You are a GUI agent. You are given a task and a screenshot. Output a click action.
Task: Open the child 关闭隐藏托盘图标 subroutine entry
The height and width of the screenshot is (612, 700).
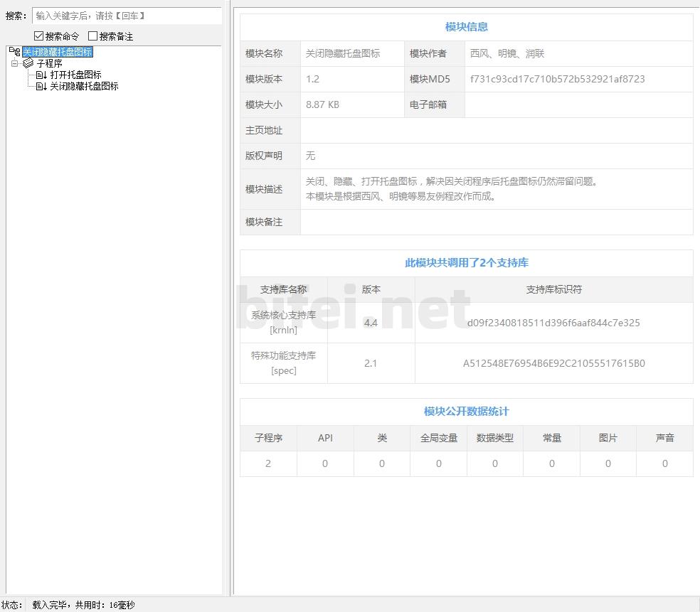84,86
